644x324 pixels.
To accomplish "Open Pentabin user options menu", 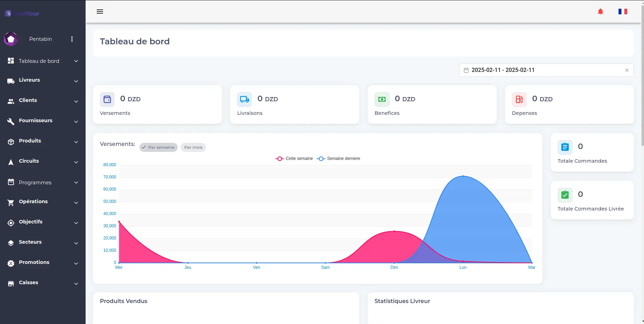I will pos(72,39).
